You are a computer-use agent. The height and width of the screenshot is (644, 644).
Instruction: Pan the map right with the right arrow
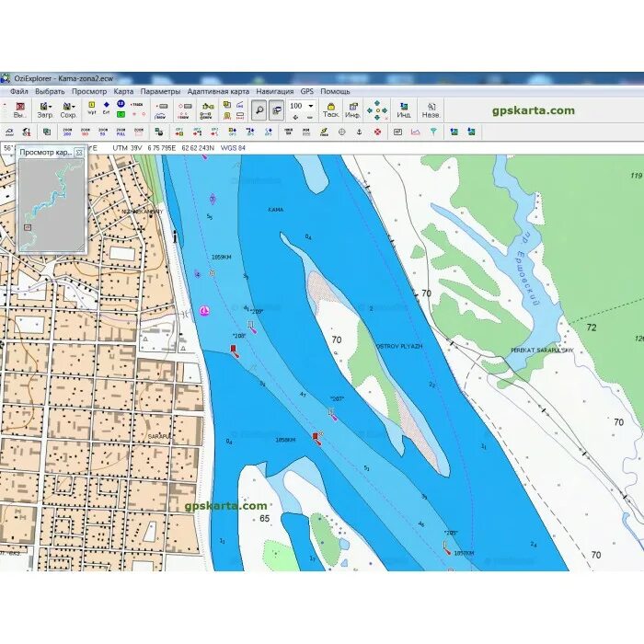[385, 110]
